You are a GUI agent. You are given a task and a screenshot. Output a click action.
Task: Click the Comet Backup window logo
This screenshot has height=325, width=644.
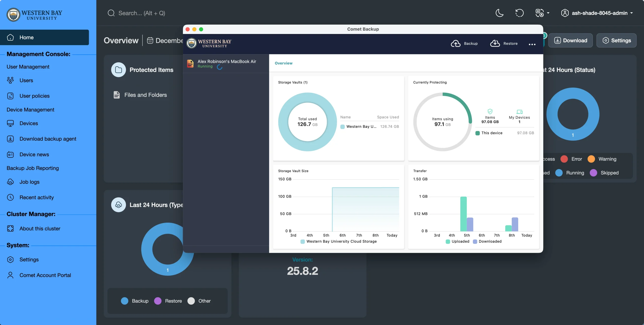coord(209,43)
